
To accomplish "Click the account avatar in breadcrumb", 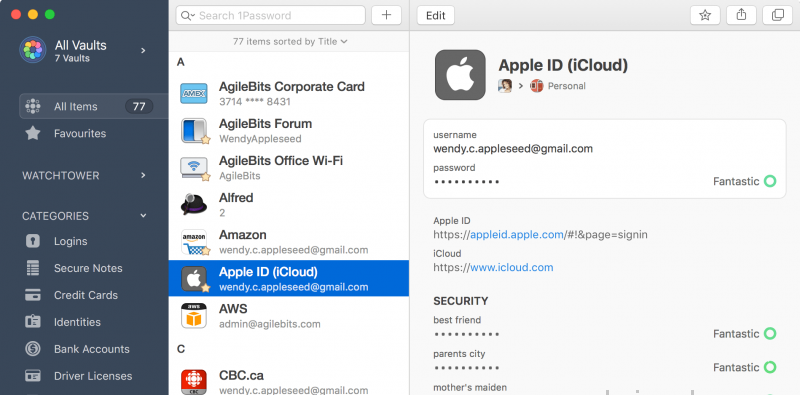I will click(505, 86).
